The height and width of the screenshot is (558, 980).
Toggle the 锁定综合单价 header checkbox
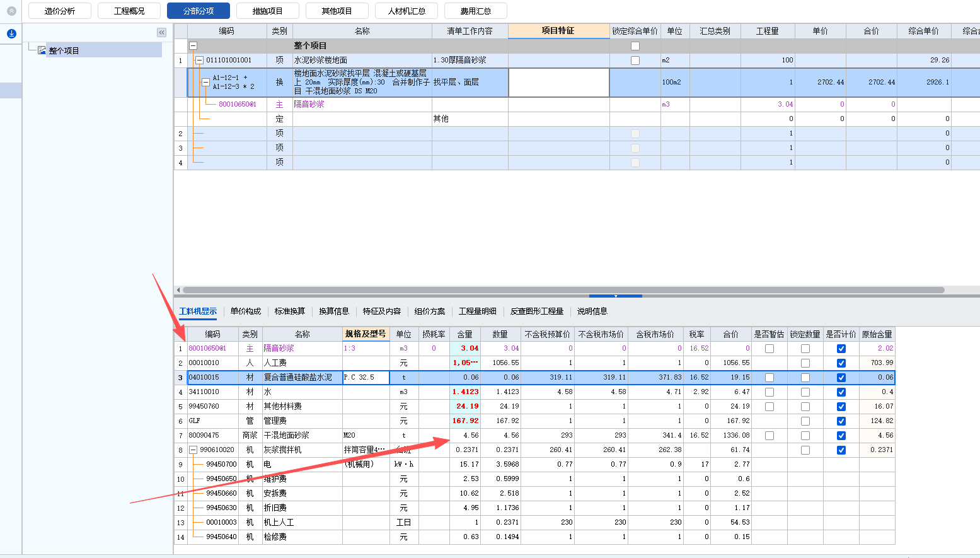click(x=635, y=45)
